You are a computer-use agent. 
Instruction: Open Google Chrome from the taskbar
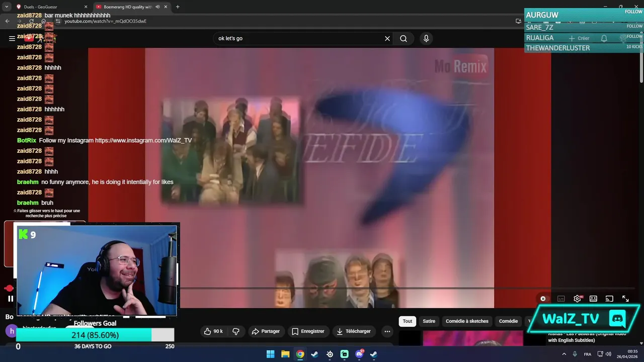300,354
